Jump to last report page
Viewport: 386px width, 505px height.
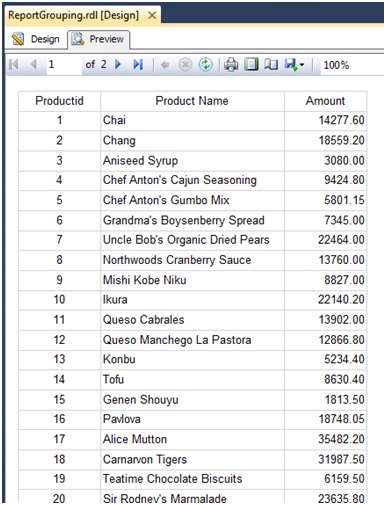click(138, 64)
